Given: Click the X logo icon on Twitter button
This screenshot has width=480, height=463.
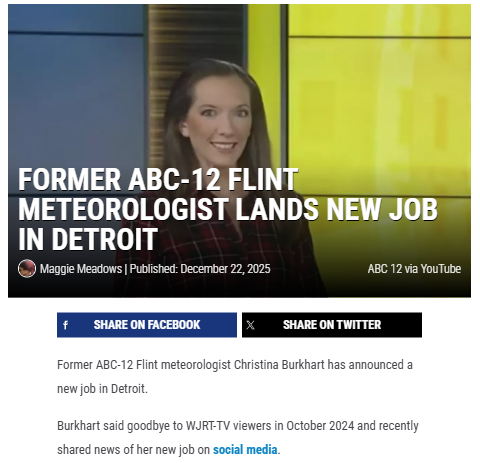Looking at the screenshot, I should pyautogui.click(x=250, y=325).
